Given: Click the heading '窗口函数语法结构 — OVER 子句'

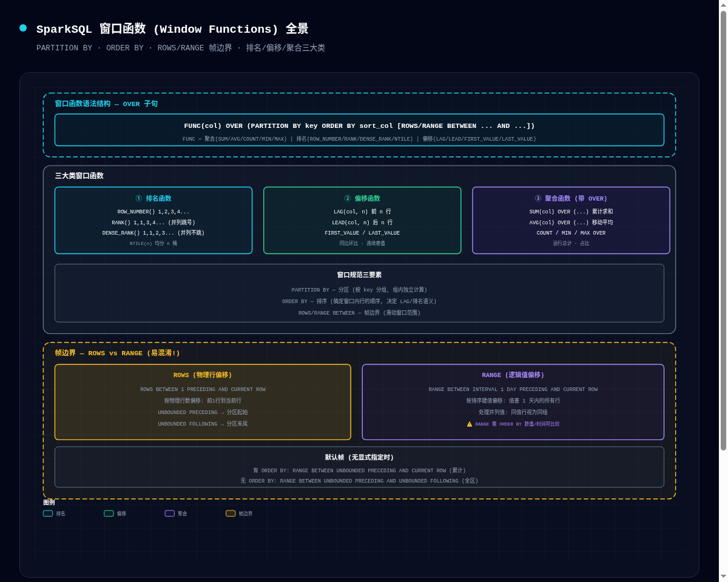Looking at the screenshot, I should tap(106, 104).
